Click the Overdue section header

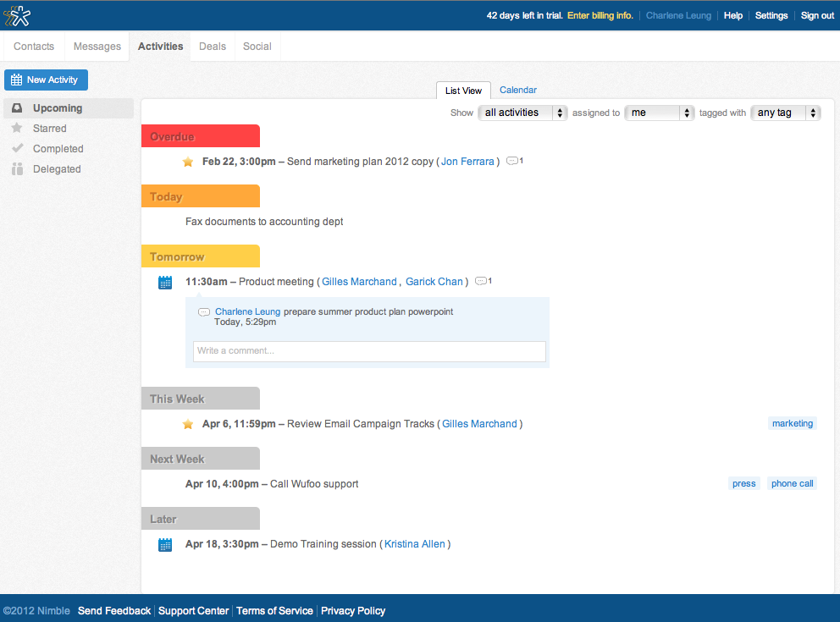pyautogui.click(x=201, y=136)
